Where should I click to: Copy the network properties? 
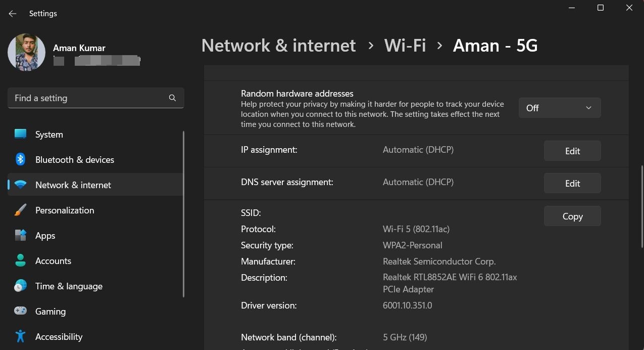[x=572, y=216]
